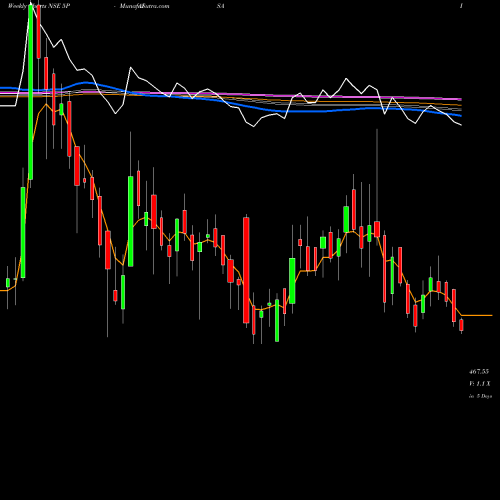
Task: Select the last red candlestick at chart end
Action: coord(461,325)
